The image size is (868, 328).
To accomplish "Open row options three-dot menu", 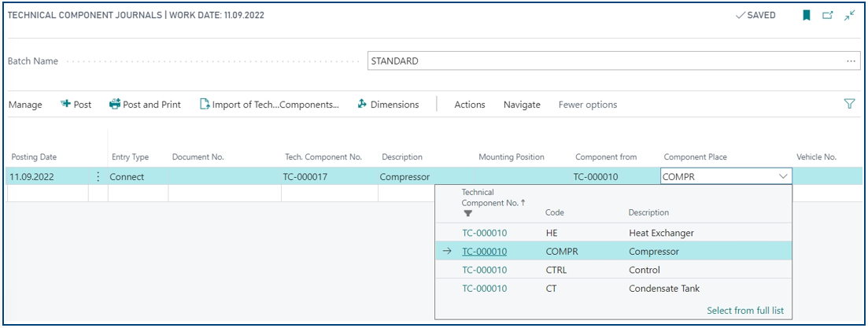I will [98, 176].
